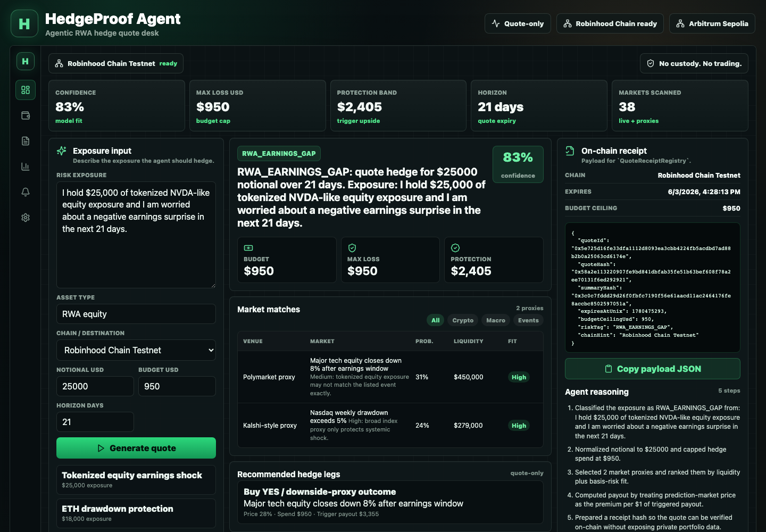The width and height of the screenshot is (766, 532).
Task: Click the shield icon in No custody badge
Action: [x=651, y=63]
